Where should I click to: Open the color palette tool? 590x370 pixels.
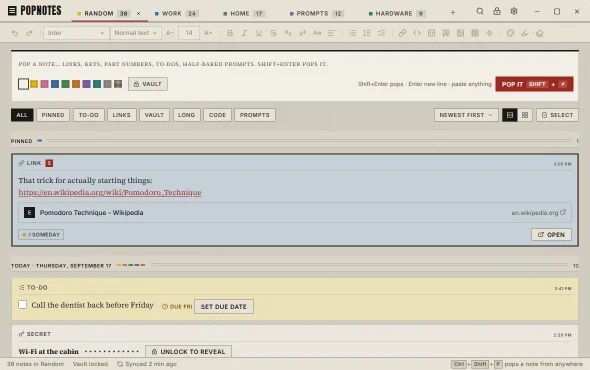(x=510, y=33)
